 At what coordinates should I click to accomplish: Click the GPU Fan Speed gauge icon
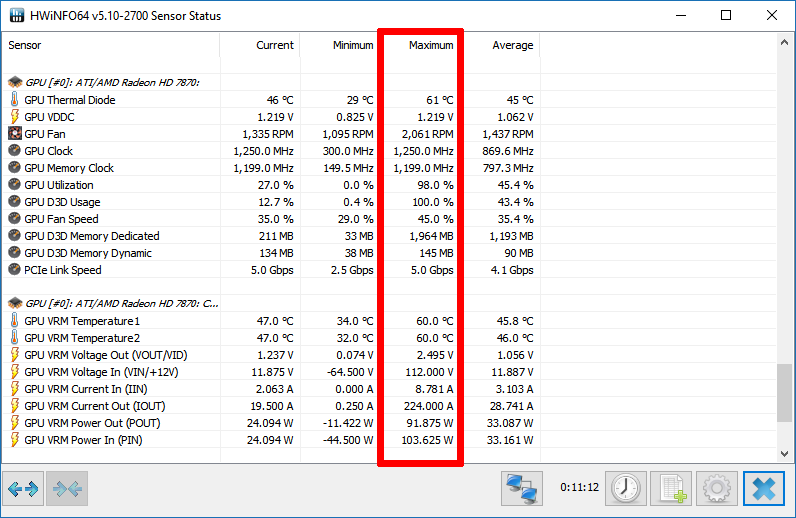coord(15,218)
